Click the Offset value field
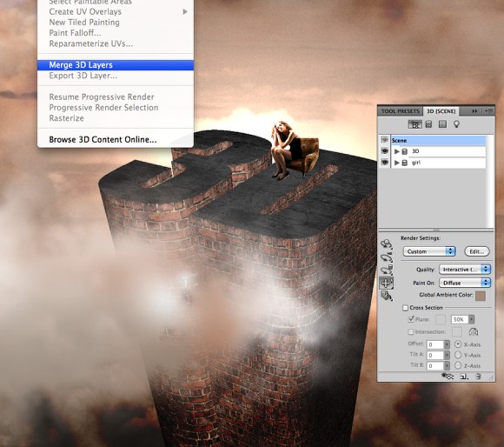The height and width of the screenshot is (447, 504). pos(434,344)
